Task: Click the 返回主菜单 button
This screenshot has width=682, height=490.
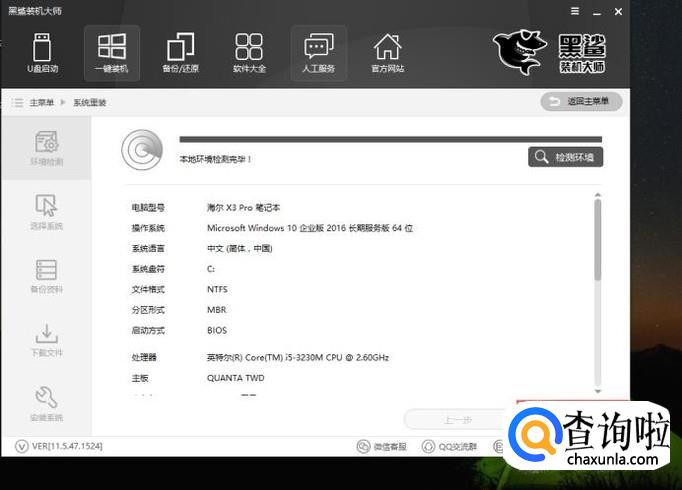Action: pyautogui.click(x=581, y=102)
